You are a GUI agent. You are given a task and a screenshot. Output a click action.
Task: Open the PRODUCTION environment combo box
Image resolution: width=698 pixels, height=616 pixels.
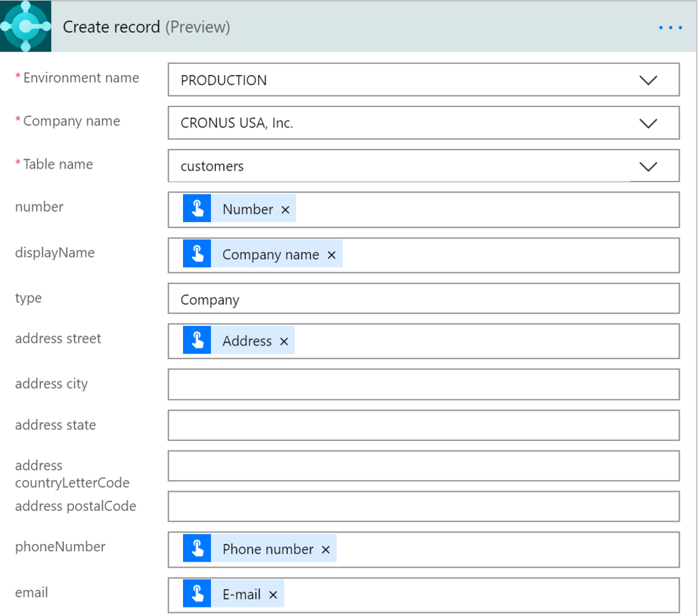[424, 80]
